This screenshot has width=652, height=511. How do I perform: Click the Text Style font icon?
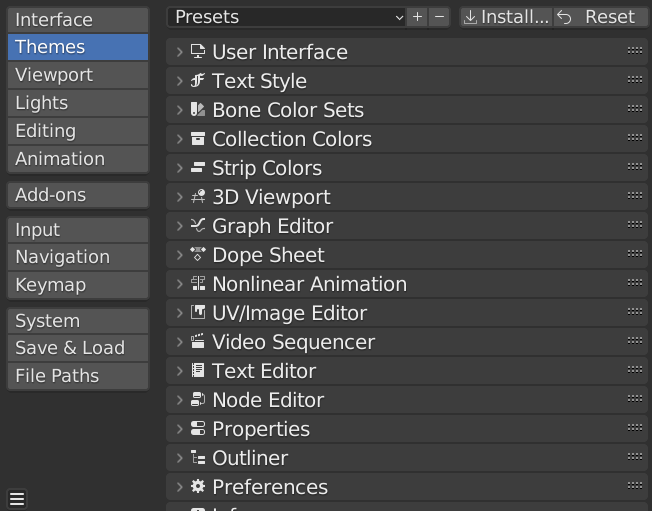[198, 80]
